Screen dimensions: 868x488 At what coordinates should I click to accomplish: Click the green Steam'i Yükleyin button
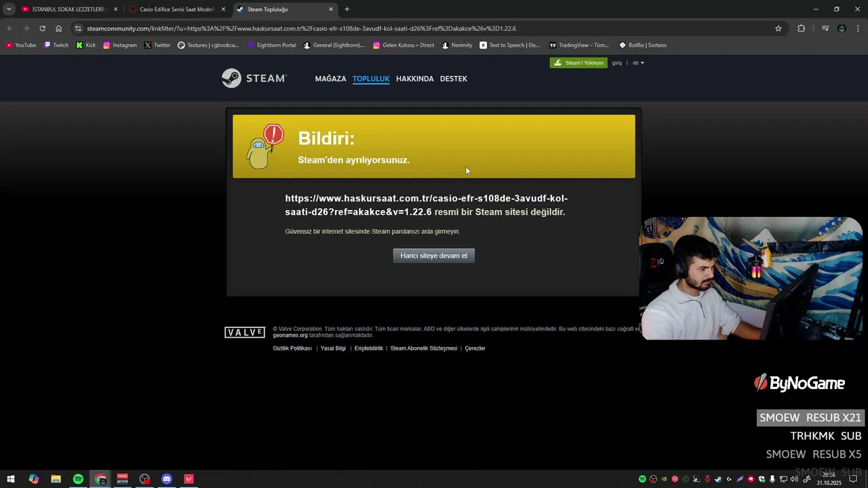point(578,63)
